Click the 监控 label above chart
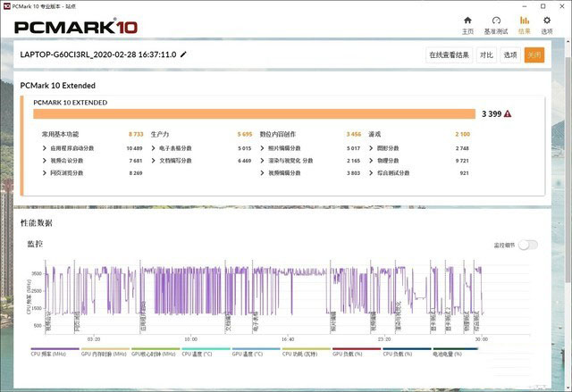Image resolution: width=572 pixels, height=392 pixels. [x=35, y=244]
